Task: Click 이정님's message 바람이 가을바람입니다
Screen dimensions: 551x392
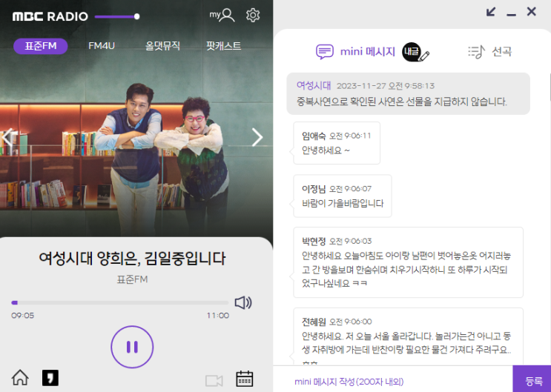Action: pos(343,196)
